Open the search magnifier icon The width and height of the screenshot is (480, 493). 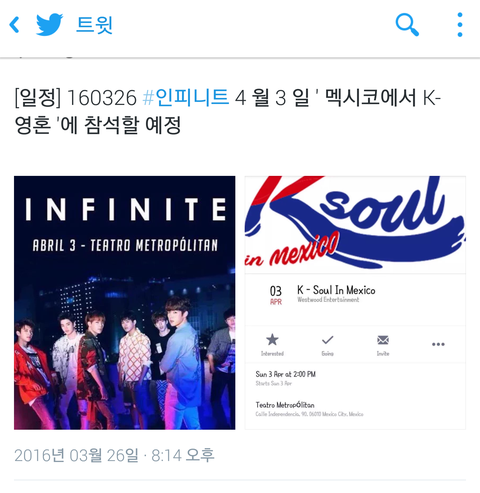click(x=407, y=25)
